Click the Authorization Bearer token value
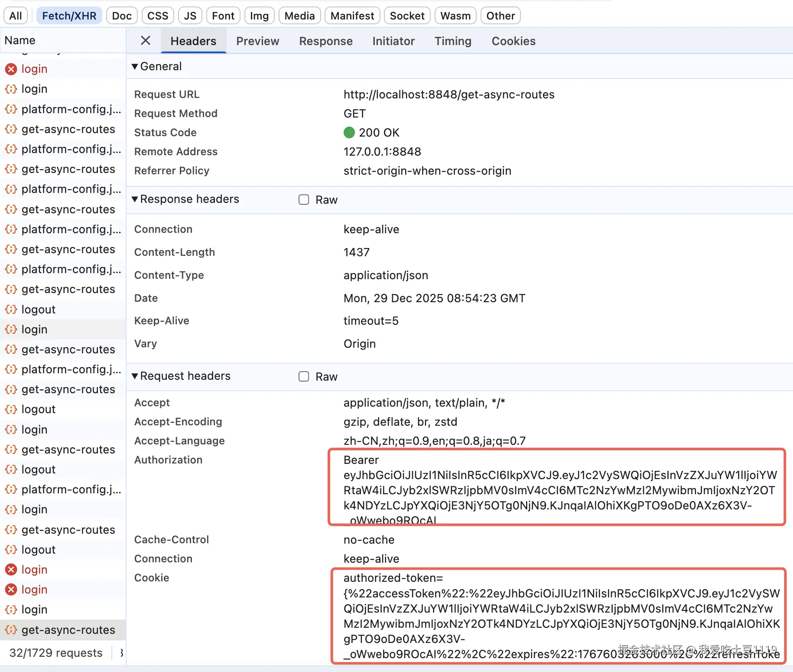The height and width of the screenshot is (672, 793). 560,490
